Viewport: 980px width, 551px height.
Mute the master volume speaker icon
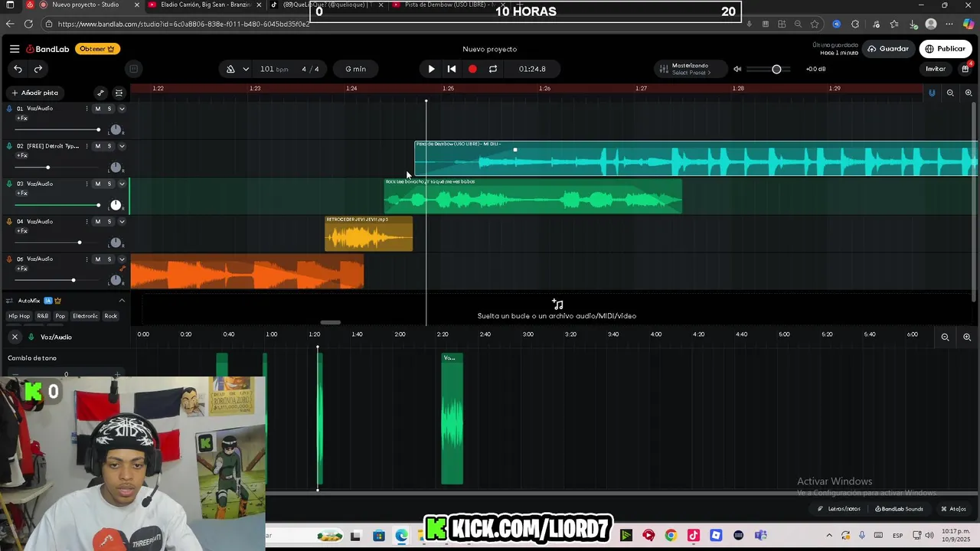pos(737,69)
